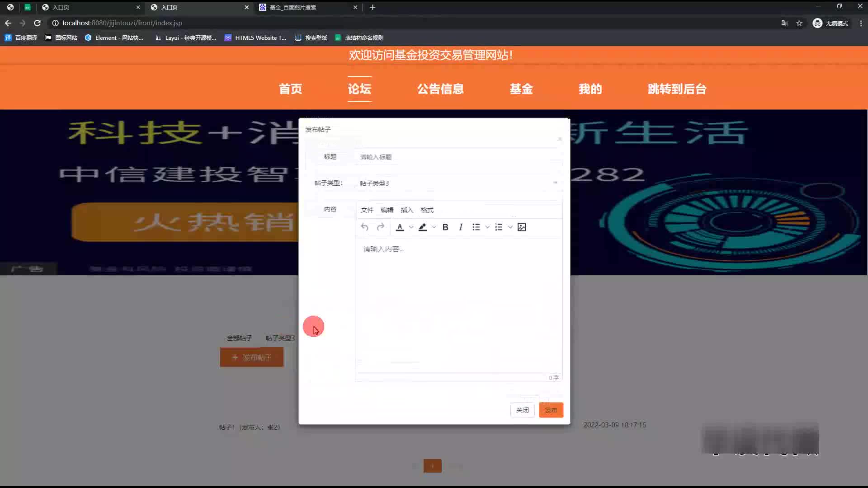This screenshot has height=488, width=868.
Task: Insert a numbered list
Action: tap(499, 227)
